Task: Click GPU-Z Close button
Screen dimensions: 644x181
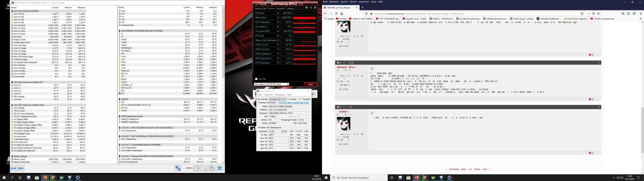Action: [x=310, y=84]
